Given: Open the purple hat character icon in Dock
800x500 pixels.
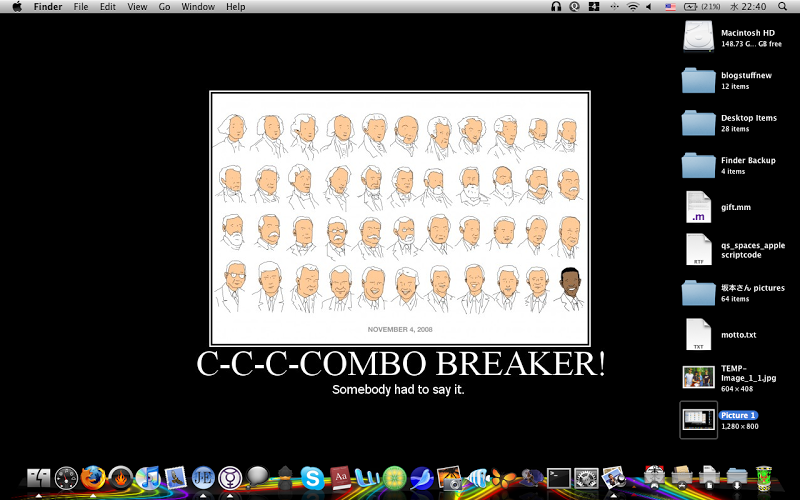Looking at the screenshot, I should point(531,479).
